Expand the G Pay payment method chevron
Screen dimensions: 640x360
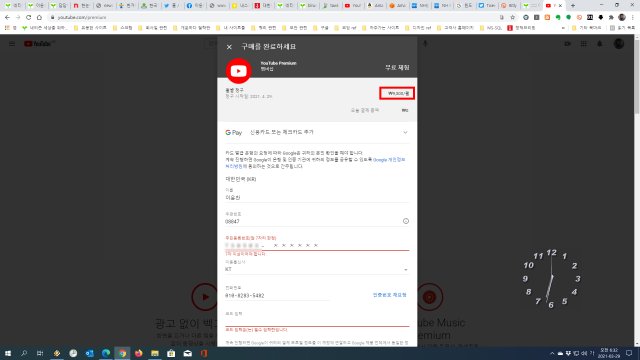[405, 132]
